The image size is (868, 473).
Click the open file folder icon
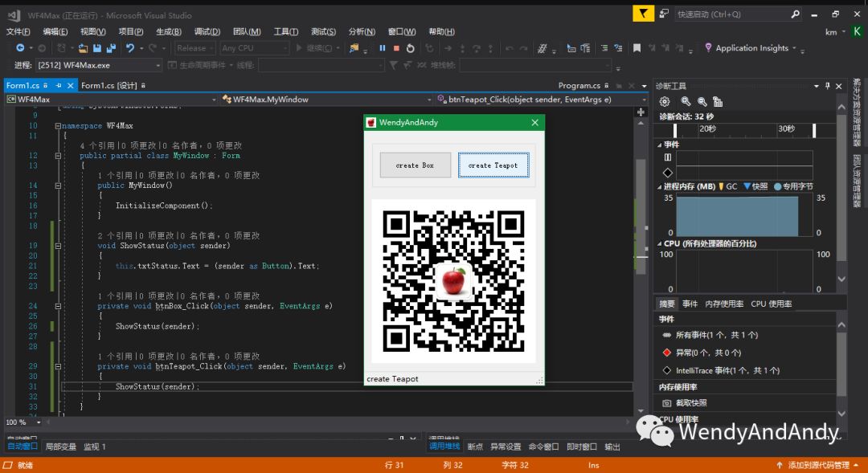click(83, 48)
